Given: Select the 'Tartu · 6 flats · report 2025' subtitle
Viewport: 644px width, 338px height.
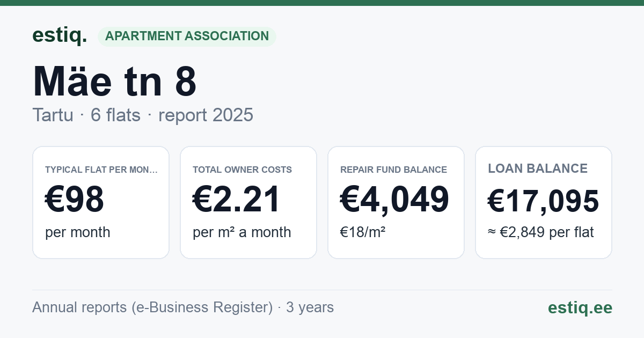Looking at the screenshot, I should pyautogui.click(x=143, y=115).
